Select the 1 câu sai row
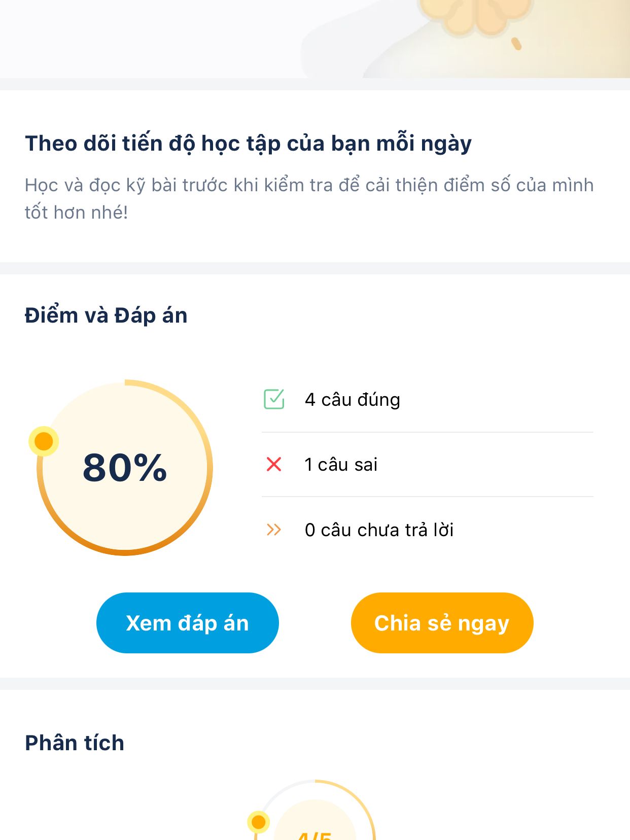Image resolution: width=630 pixels, height=840 pixels. tap(428, 464)
